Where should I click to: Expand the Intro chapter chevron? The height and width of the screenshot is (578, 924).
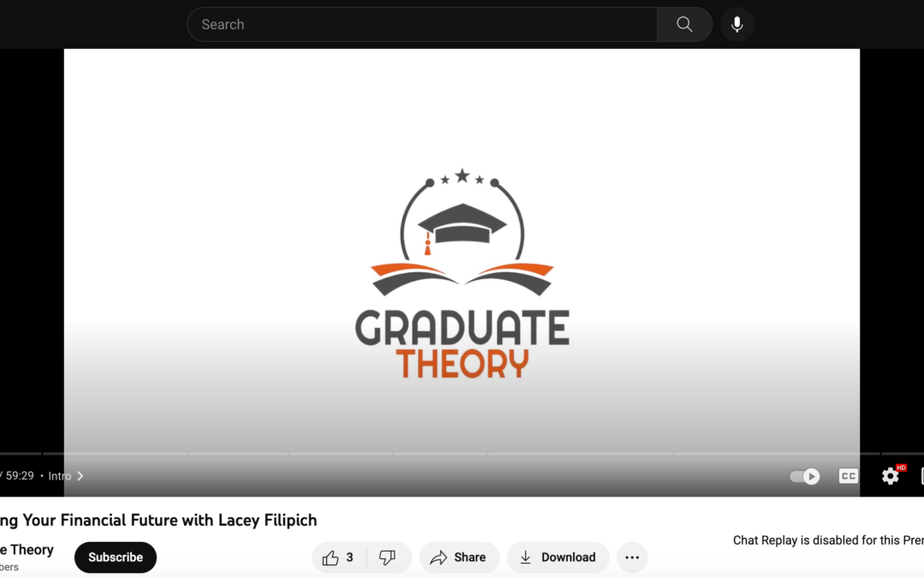(x=80, y=476)
